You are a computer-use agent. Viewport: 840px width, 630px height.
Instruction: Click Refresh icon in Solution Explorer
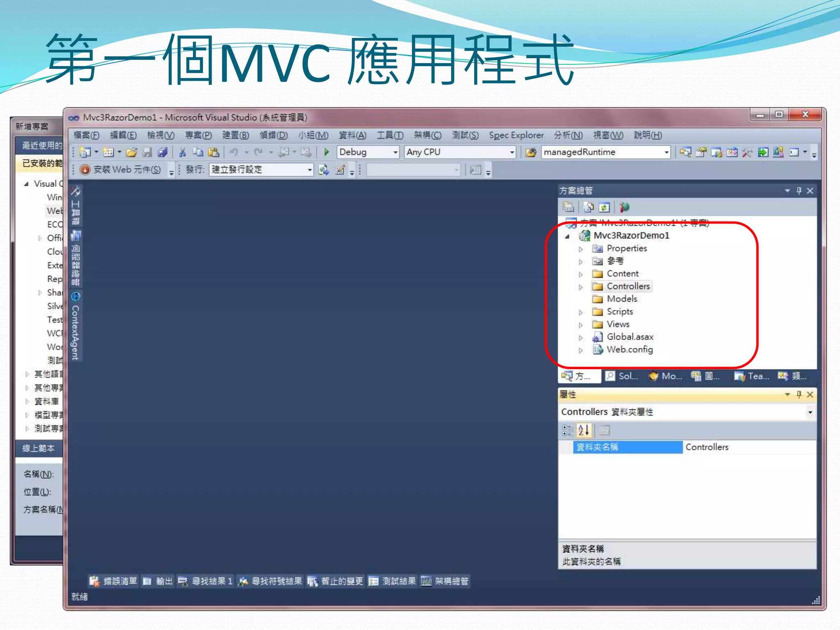pyautogui.click(x=604, y=208)
